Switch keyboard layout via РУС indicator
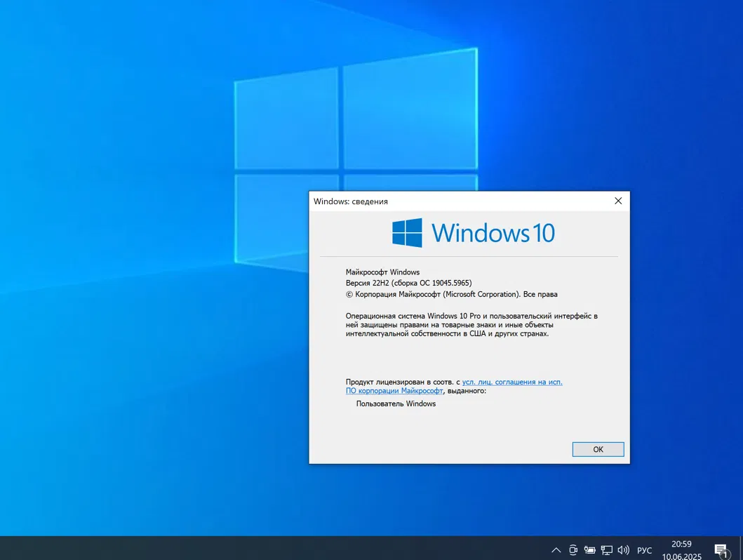Viewport: 743px width, 560px height. [644, 550]
